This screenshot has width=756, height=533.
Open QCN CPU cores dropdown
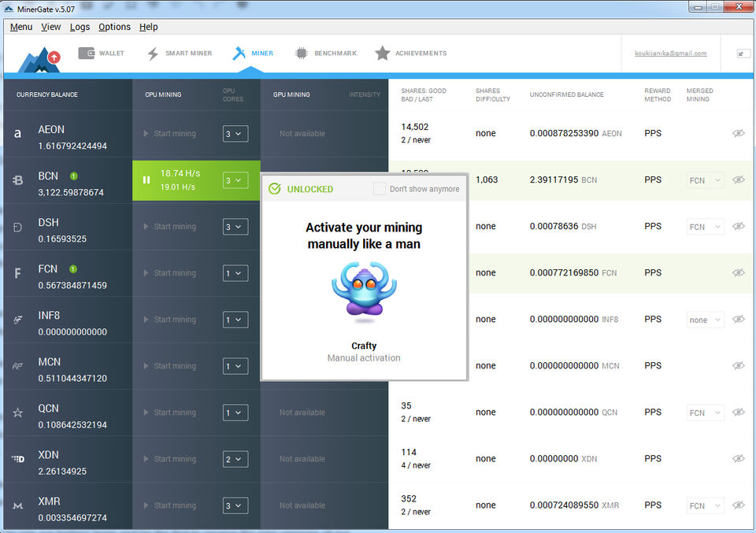[235, 413]
